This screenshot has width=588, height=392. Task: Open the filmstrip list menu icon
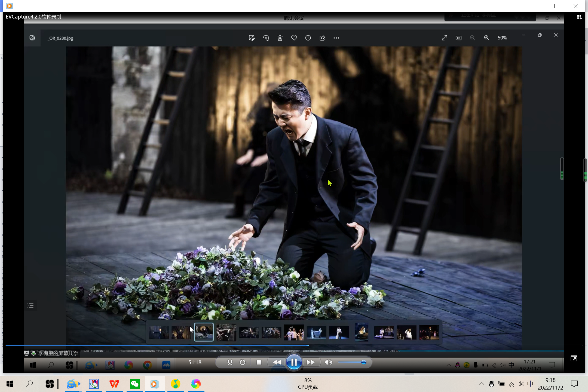pos(30,305)
